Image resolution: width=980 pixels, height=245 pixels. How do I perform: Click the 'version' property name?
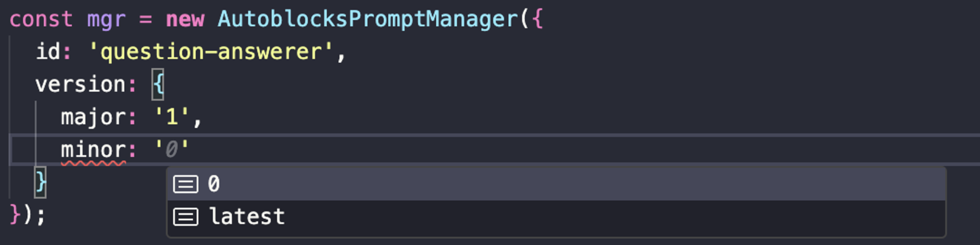[80, 84]
